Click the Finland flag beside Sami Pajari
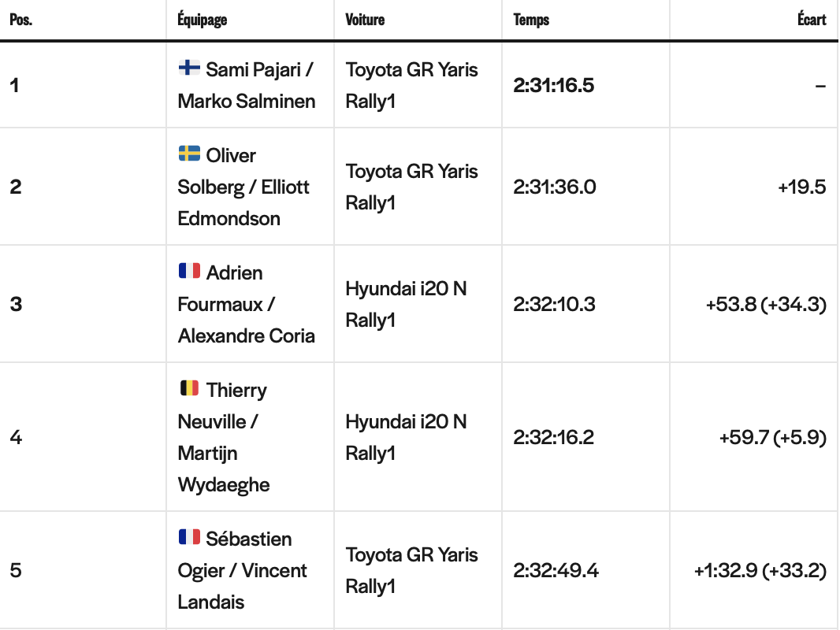 (x=189, y=68)
